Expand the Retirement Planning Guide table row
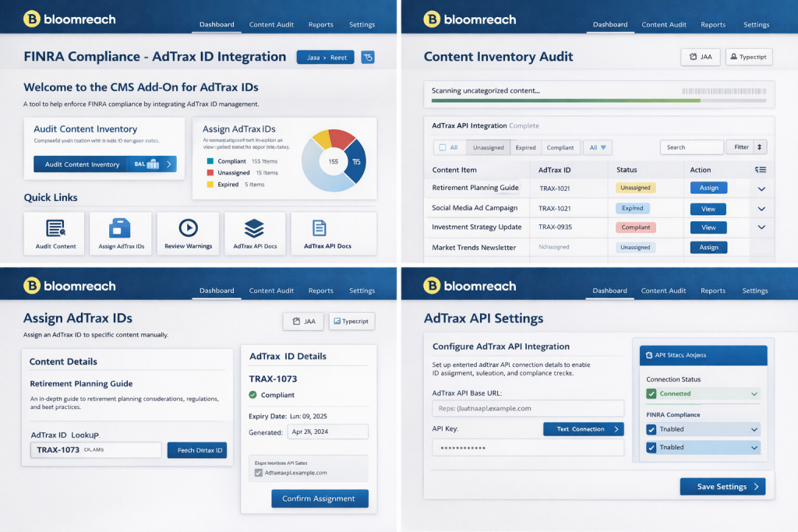Viewport: 798px width, 532px height. [x=761, y=188]
